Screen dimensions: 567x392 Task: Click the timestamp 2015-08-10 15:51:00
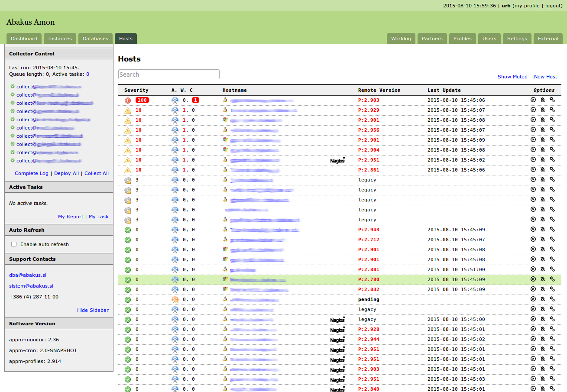click(x=456, y=269)
